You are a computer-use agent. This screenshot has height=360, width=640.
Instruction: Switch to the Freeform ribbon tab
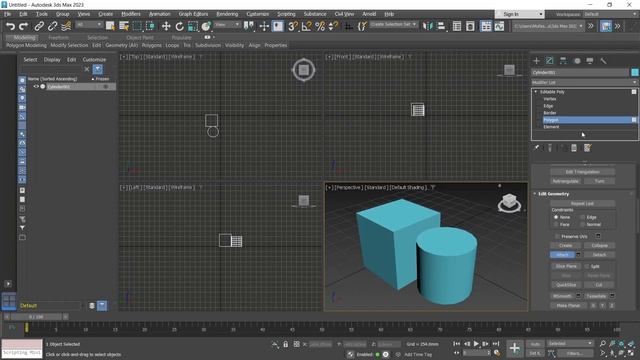click(58, 38)
